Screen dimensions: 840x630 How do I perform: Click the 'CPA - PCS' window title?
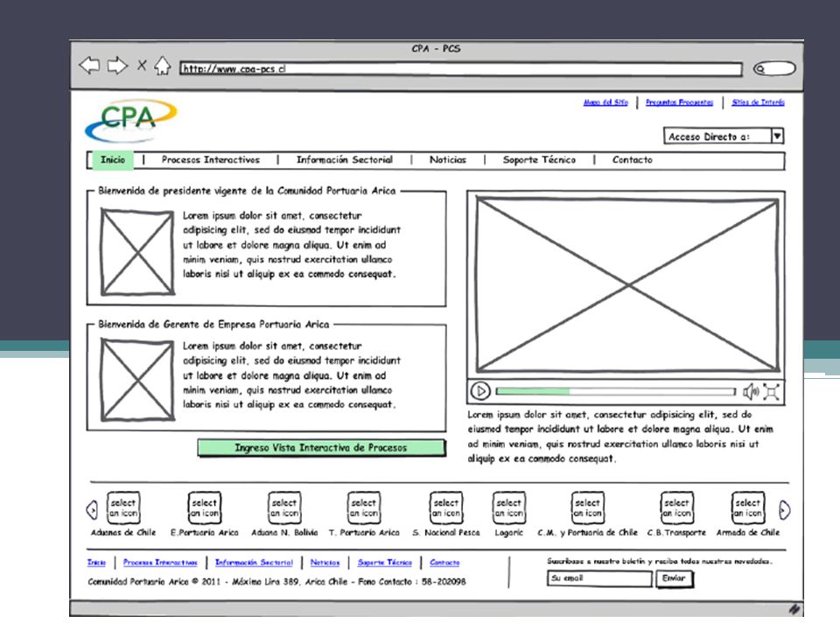click(x=436, y=49)
